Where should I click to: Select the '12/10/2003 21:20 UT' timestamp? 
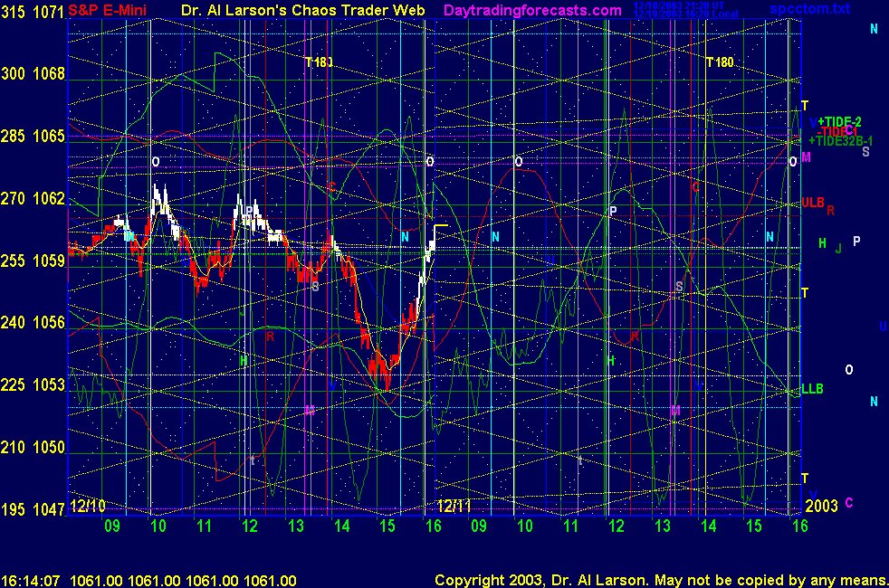click(679, 5)
